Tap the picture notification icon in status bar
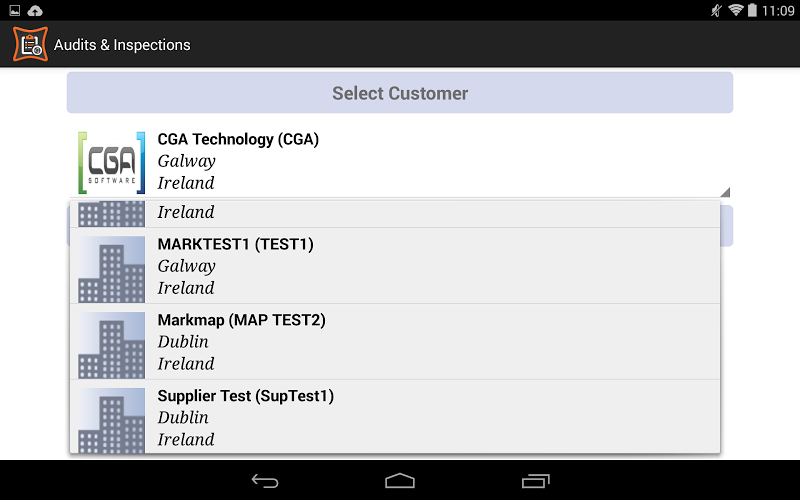Image resolution: width=800 pixels, height=500 pixels. coord(15,10)
